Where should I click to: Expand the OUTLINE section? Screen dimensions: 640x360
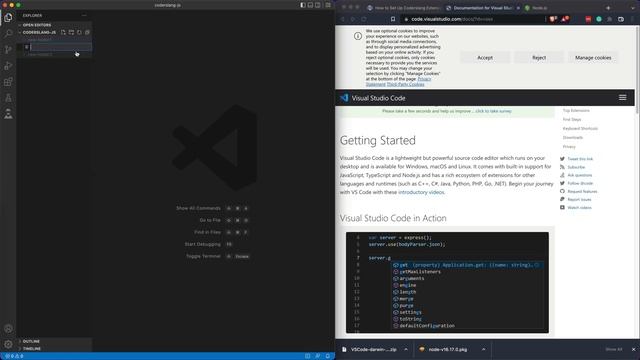click(x=55, y=341)
